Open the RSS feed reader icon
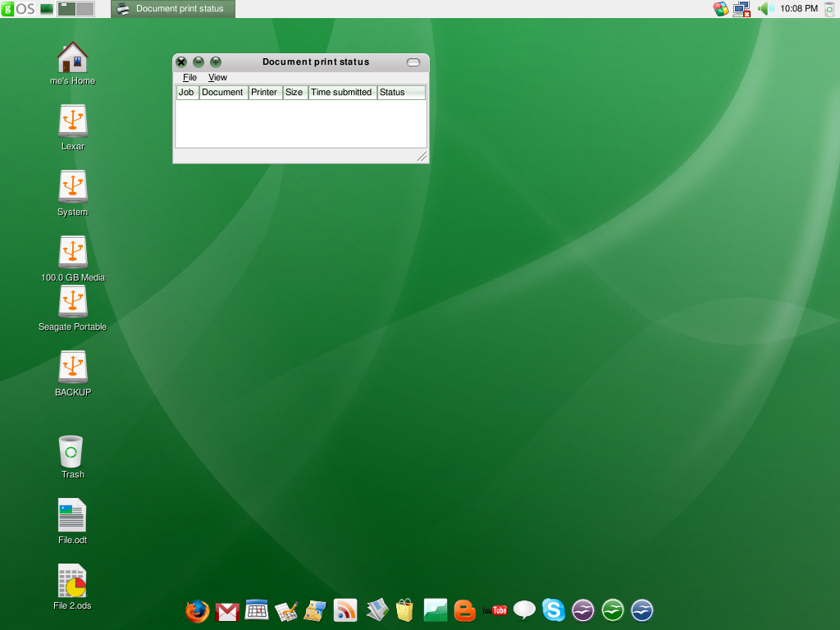 pos(345,610)
